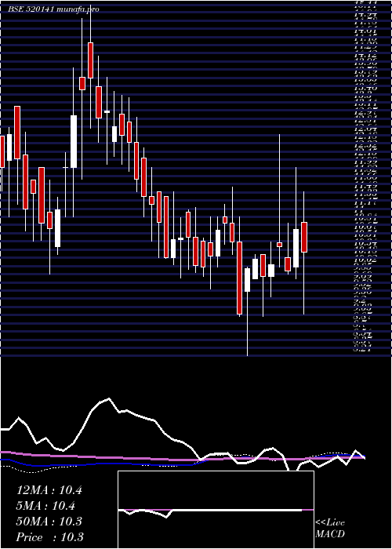Image resolution: width=392 pixels, height=549 pixels.
Task: Click the '5MA : 10.4' label
Action: click(x=46, y=506)
